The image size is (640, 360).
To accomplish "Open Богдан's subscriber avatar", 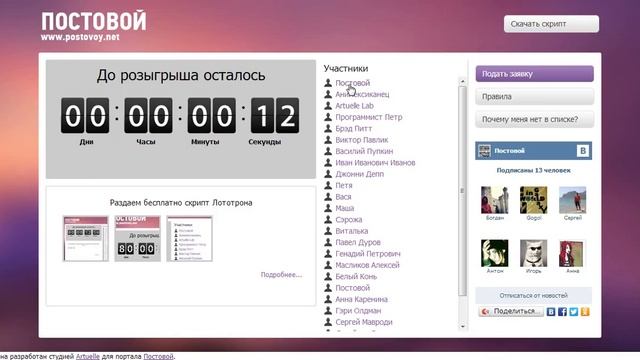I will [x=495, y=200].
